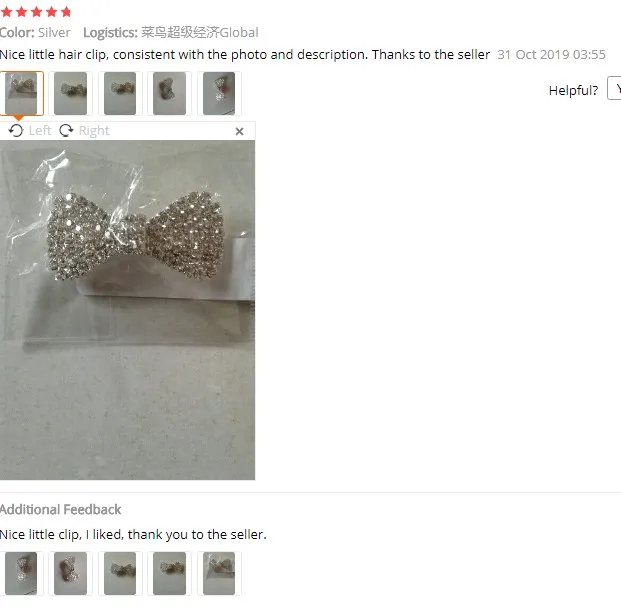Viewport: 621px width, 607px height.
Task: Open the second review photo thumbnail
Action: [70, 93]
